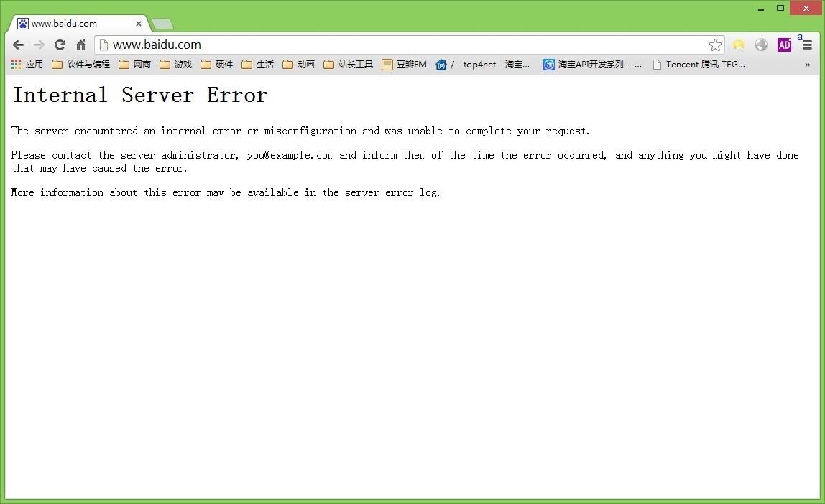825x504 pixels.
Task: Go to the home page
Action: pos(80,45)
